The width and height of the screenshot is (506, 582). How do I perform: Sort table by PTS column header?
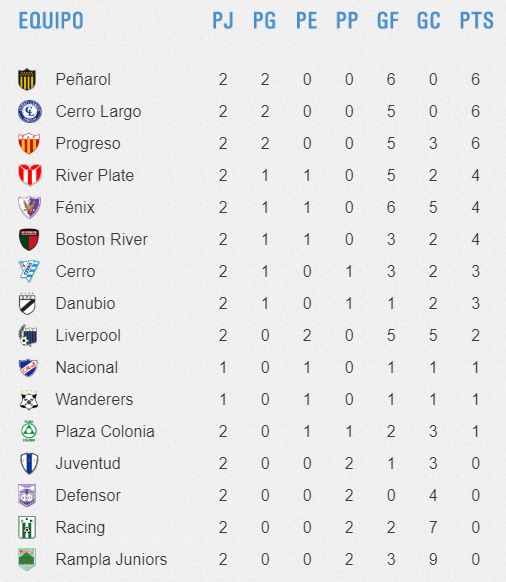tap(477, 20)
